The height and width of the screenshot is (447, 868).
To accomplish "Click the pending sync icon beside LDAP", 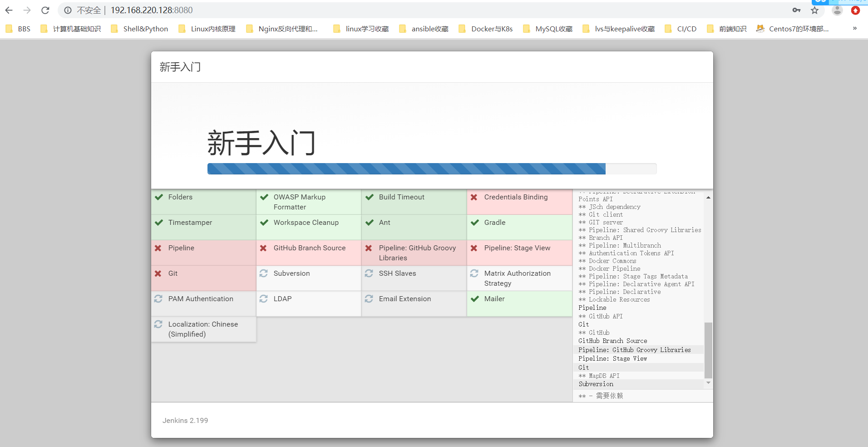I will point(264,299).
